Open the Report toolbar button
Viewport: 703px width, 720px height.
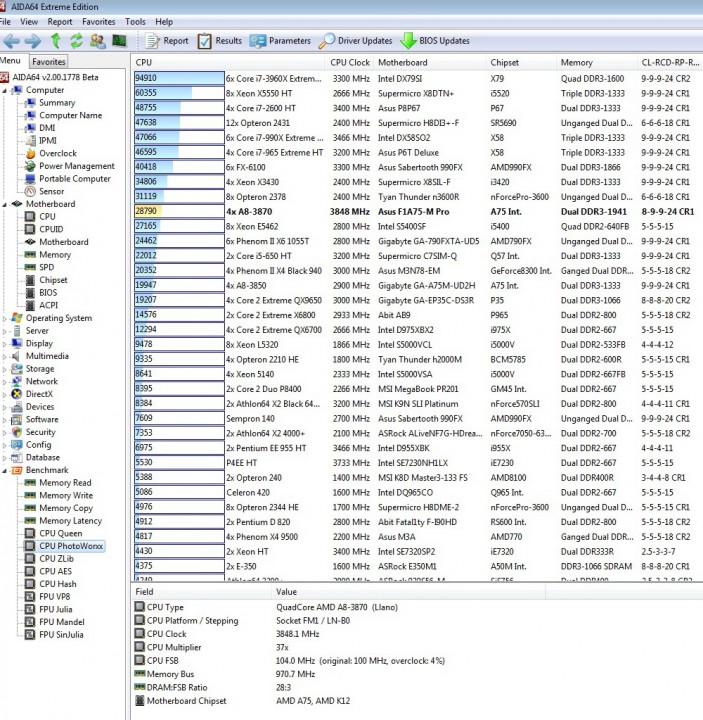tap(167, 41)
